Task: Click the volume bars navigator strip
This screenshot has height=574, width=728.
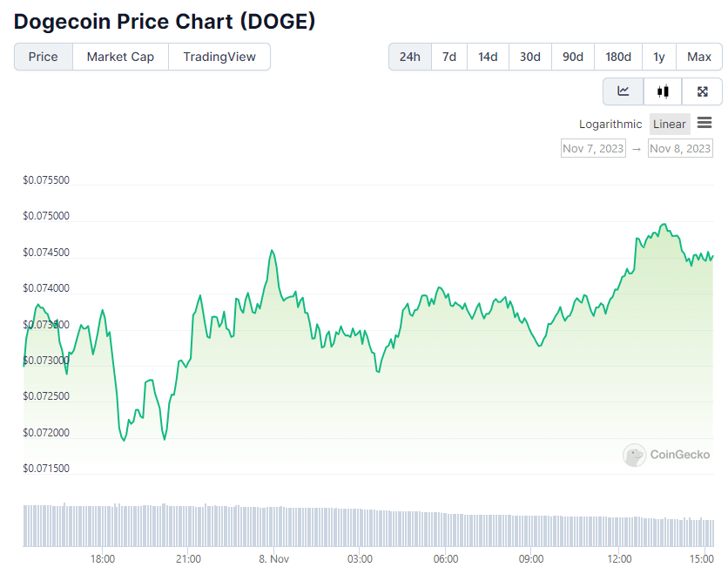Action: [x=368, y=524]
